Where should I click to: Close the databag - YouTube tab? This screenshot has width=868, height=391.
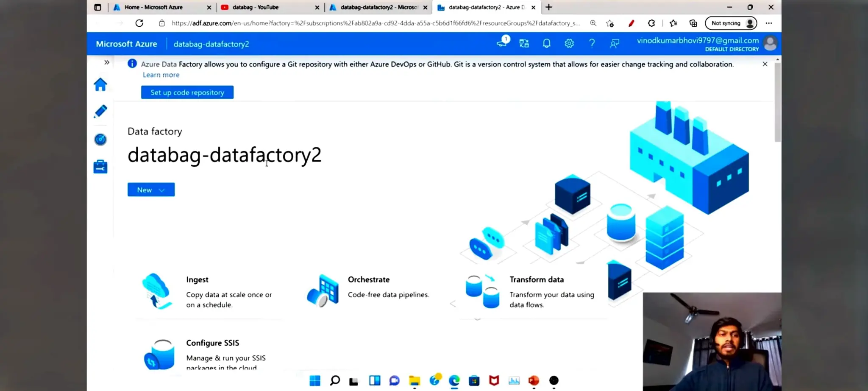[317, 7]
